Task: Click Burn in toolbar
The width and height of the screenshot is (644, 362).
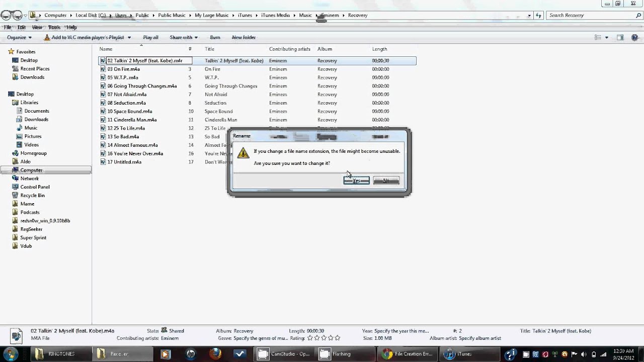Action: tap(215, 37)
